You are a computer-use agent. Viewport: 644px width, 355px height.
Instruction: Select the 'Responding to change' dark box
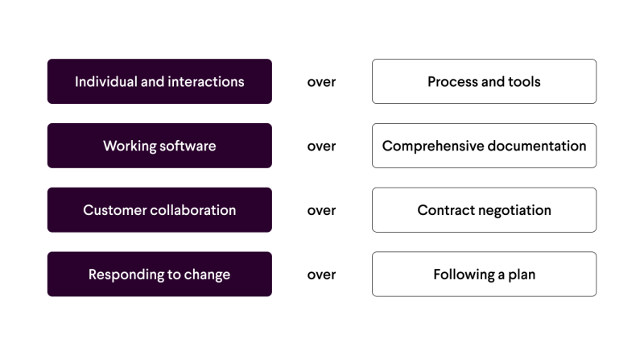pos(159,275)
